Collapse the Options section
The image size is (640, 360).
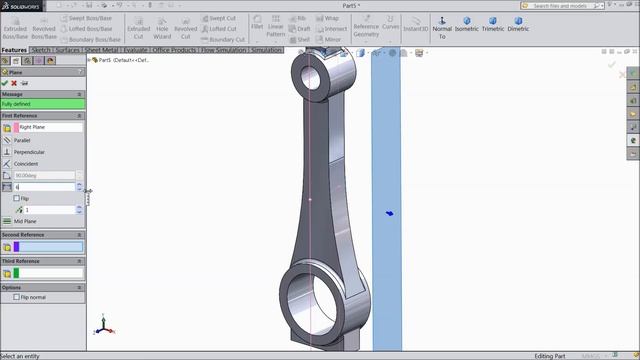click(x=79, y=288)
